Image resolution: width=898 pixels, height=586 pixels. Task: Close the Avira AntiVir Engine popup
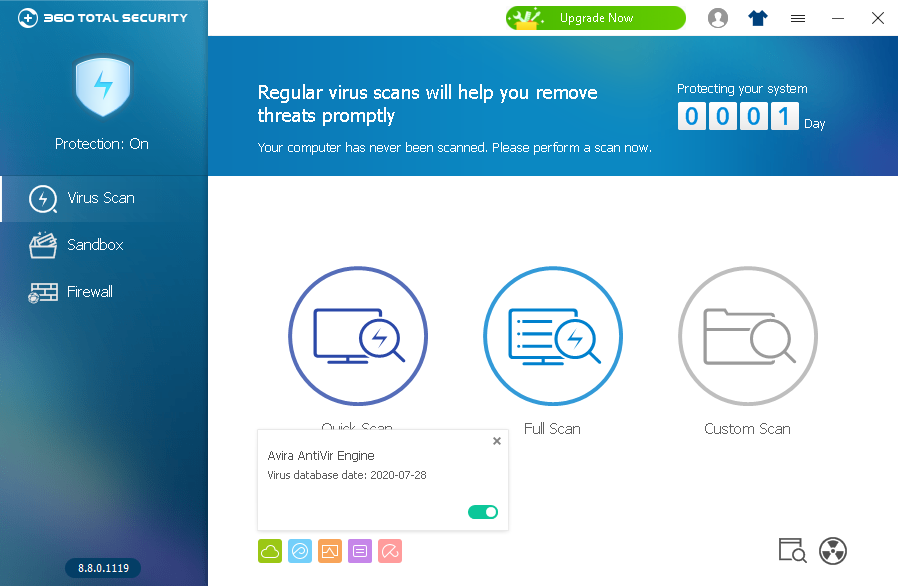click(x=497, y=441)
